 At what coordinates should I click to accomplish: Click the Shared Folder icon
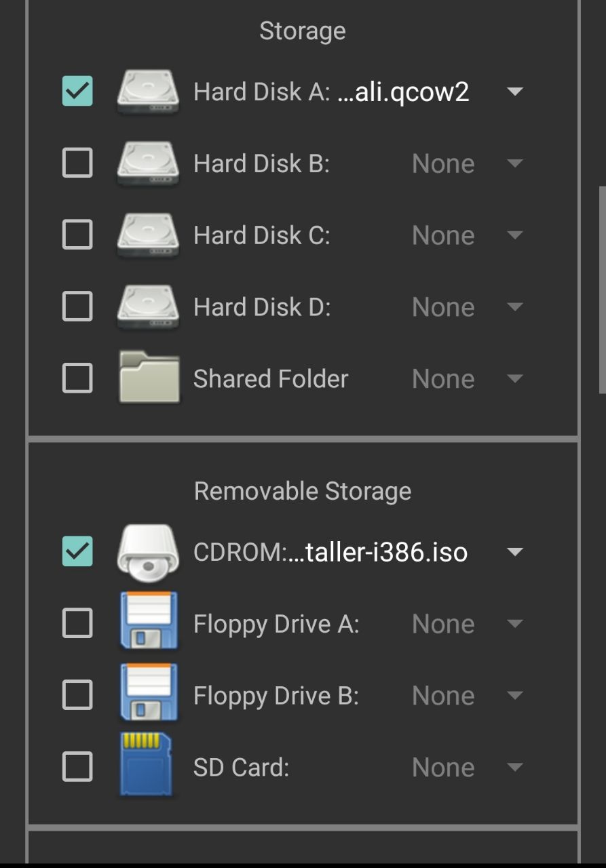pos(149,378)
